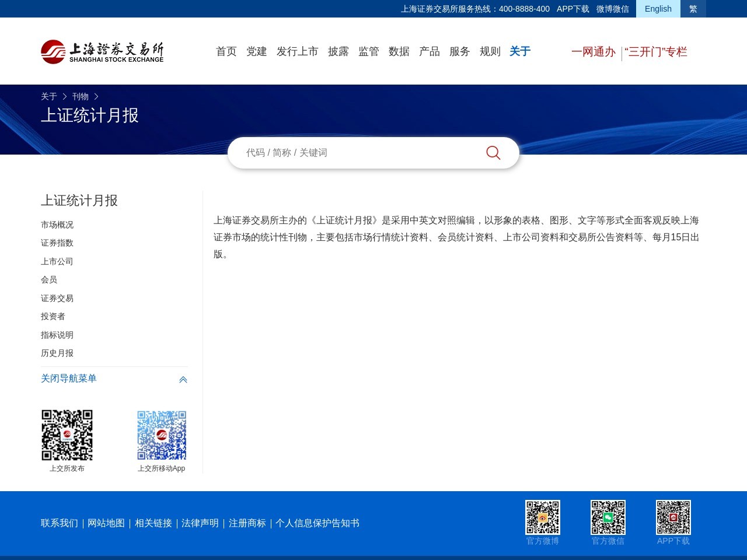Image resolution: width=747 pixels, height=560 pixels.
Task: Open the 产品 menu item
Action: pos(430,51)
